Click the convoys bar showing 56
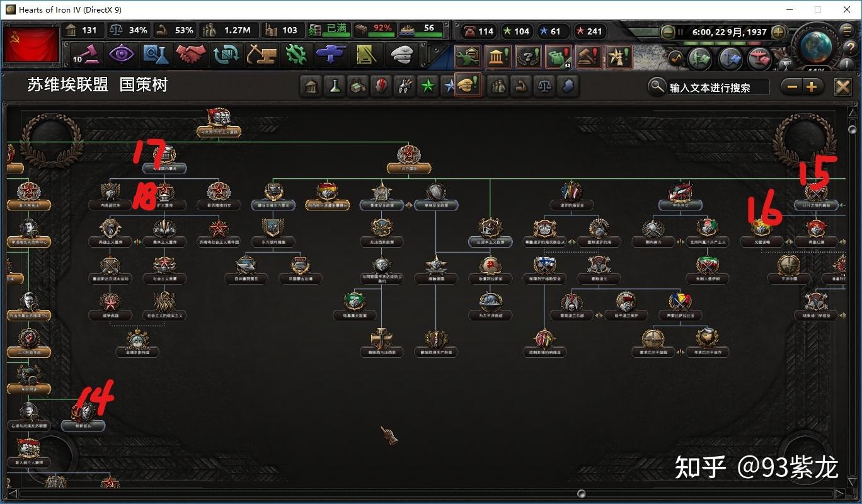Viewport: 862px width, 504px height. (422, 30)
